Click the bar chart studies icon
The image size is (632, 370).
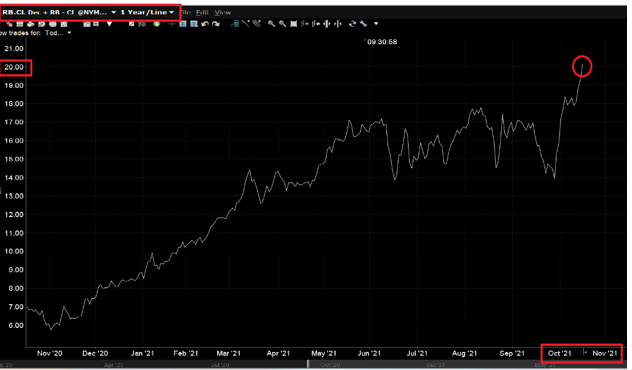point(142,24)
